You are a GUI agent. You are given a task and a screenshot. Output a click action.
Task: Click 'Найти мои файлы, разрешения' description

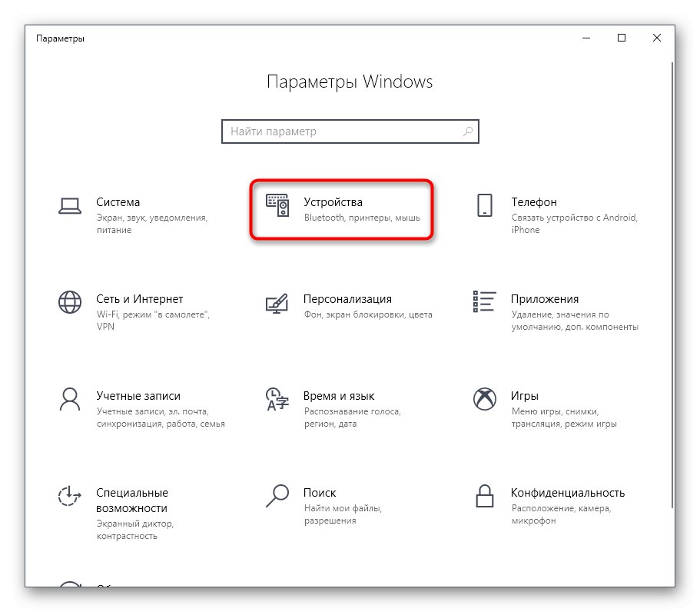(343, 514)
